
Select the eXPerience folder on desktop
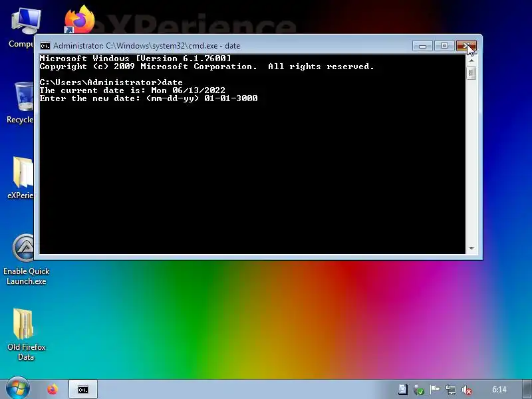(x=21, y=178)
